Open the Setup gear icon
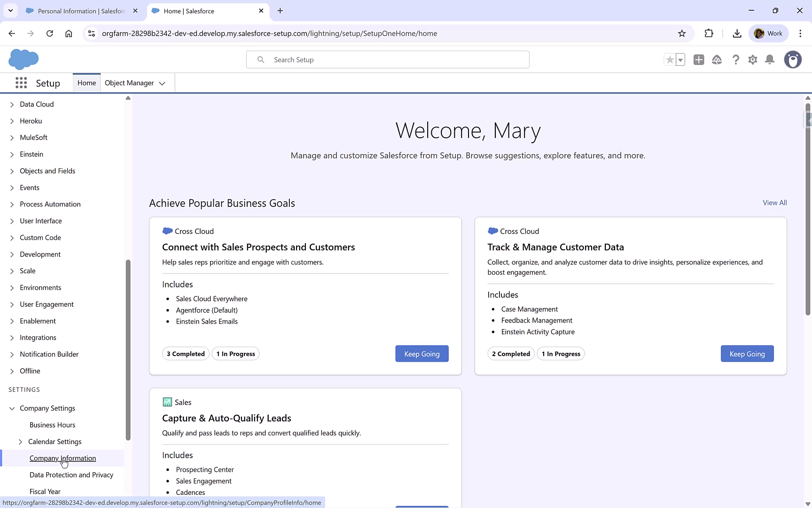The image size is (812, 508). tap(752, 60)
